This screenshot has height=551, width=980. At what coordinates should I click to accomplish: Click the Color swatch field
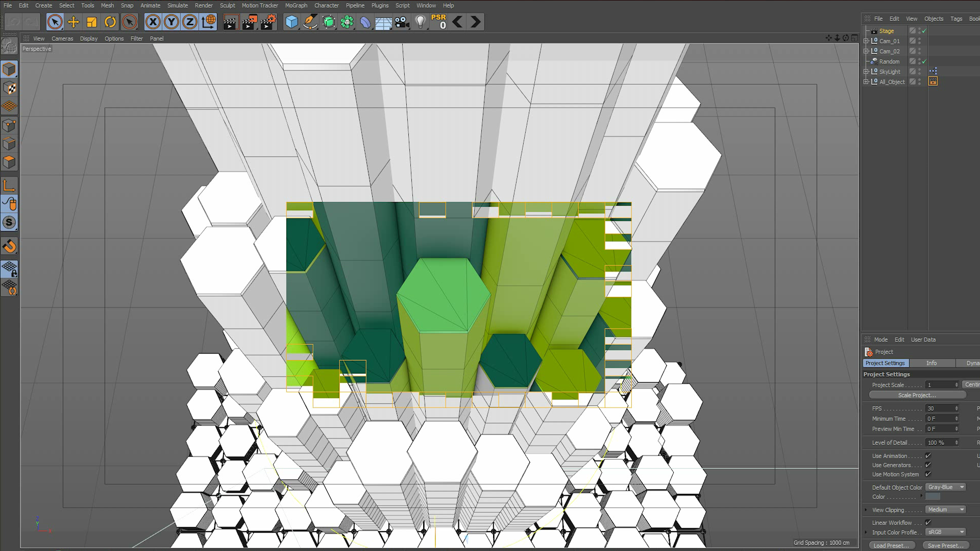(933, 497)
